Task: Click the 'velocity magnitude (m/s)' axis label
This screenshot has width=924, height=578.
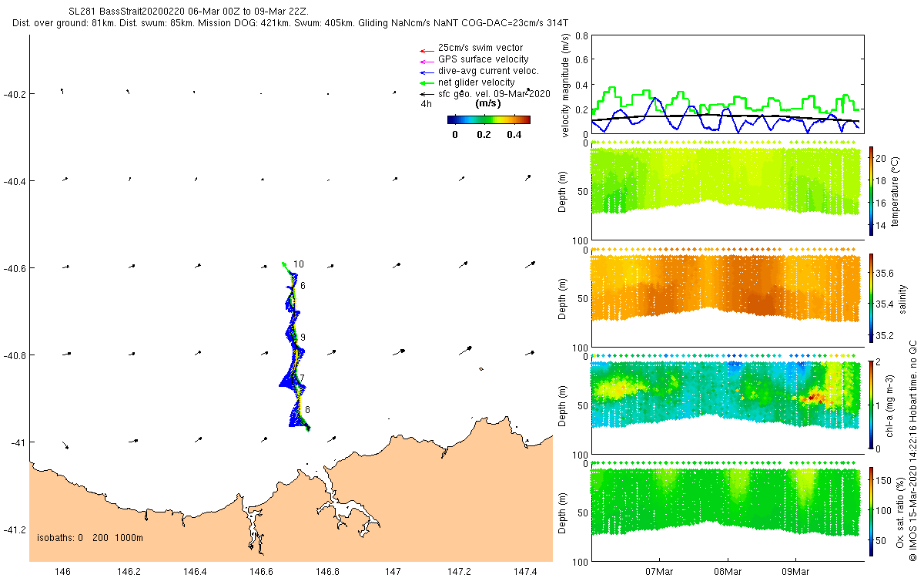Action: (566, 85)
